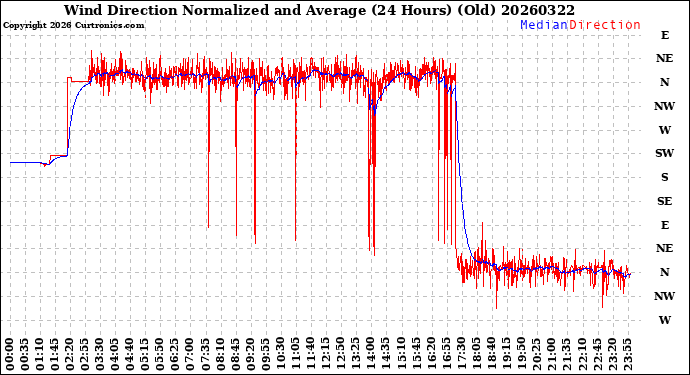Click the 01:45 time axis label
Viewport: 690px width, 375px height.
(55, 355)
